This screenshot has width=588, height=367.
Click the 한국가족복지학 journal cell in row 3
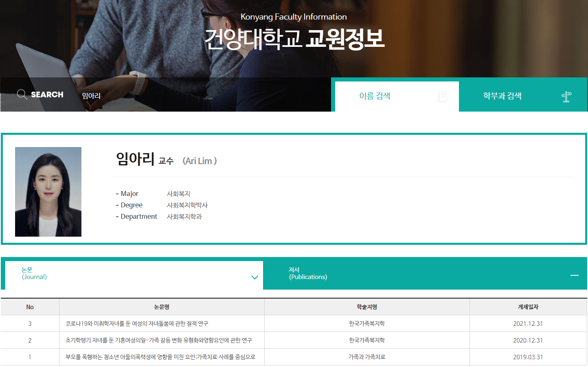tap(367, 324)
